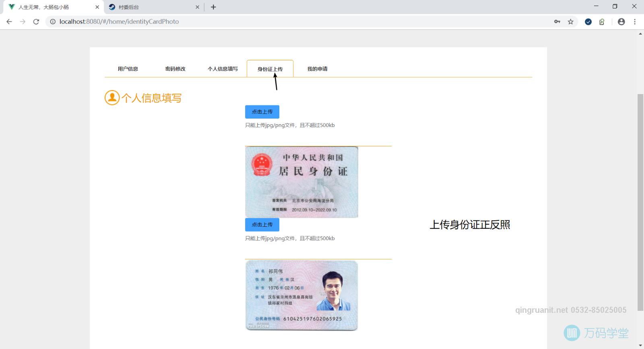Switch to the 村委后台 browser tab

click(154, 7)
